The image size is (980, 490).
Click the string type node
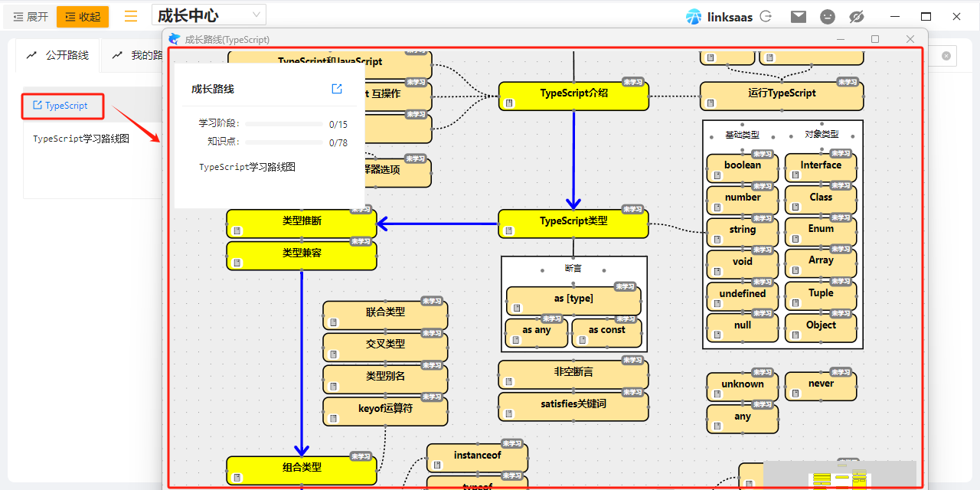pos(743,232)
